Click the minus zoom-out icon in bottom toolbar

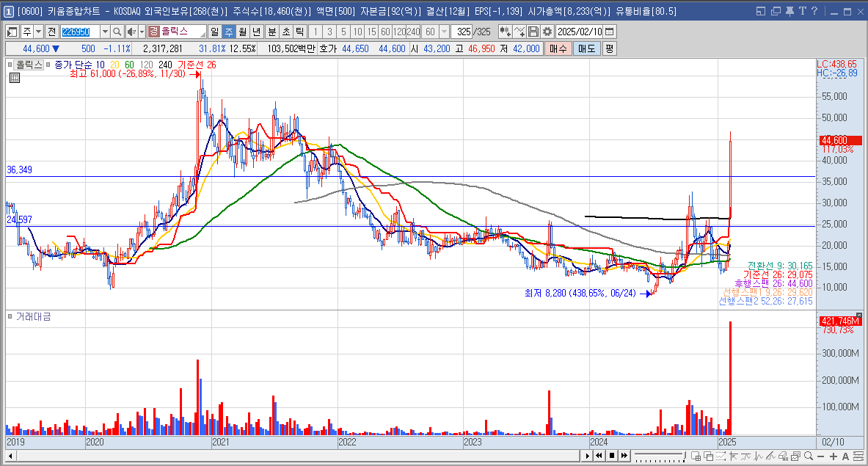[x=821, y=456]
